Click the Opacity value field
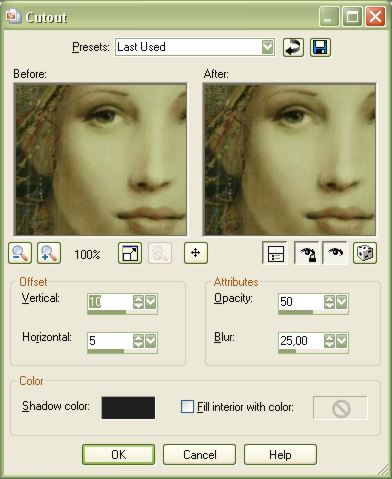Viewport: 392px width, 479px height. 301,302
